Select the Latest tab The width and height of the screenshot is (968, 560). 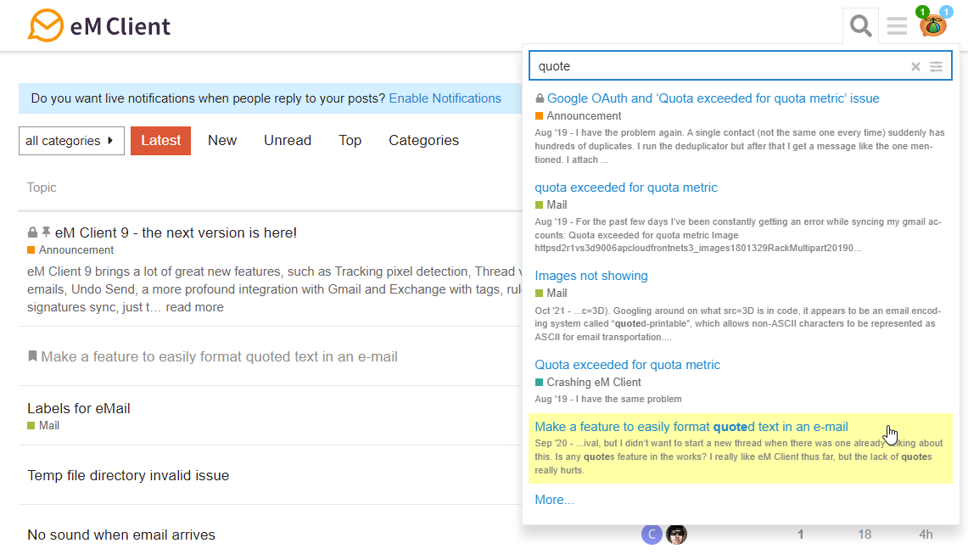160,141
